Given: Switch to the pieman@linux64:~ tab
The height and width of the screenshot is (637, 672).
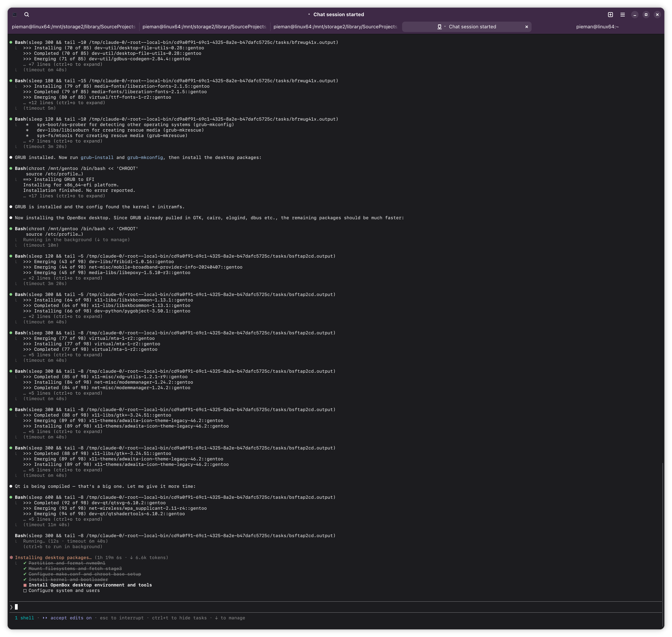Looking at the screenshot, I should coord(597,27).
